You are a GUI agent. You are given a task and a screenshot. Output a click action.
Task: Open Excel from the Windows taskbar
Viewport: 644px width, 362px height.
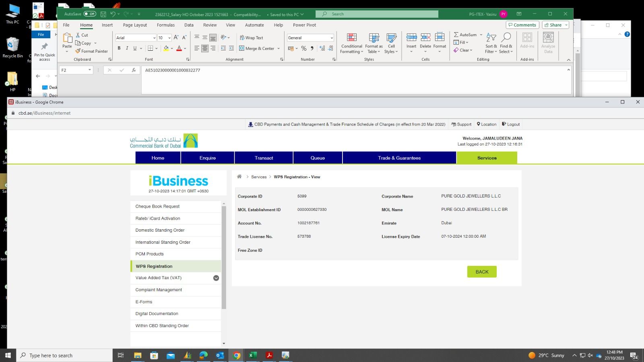click(253, 355)
